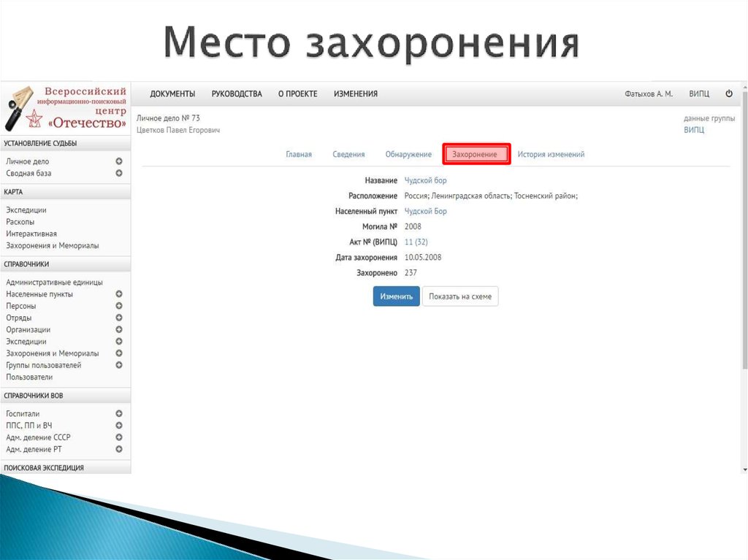Follow the act number link 11 (32)
The height and width of the screenshot is (560, 748).
[x=416, y=242]
